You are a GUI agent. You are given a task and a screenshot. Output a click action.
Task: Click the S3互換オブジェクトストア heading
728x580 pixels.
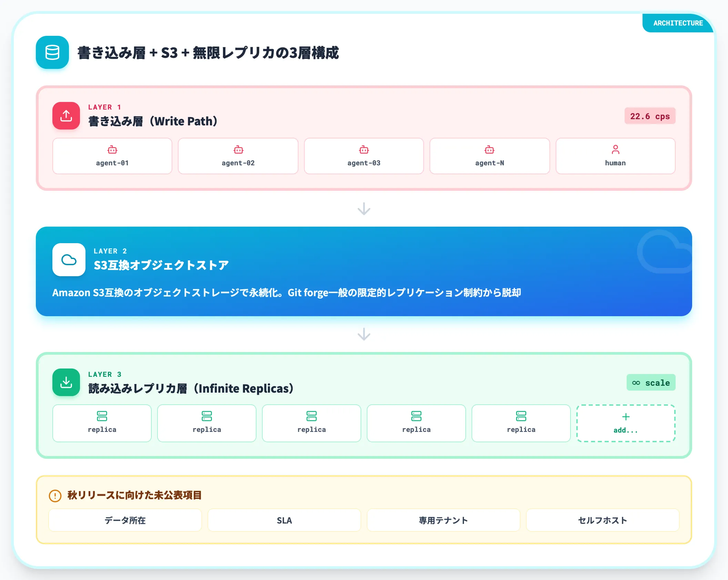[161, 265]
